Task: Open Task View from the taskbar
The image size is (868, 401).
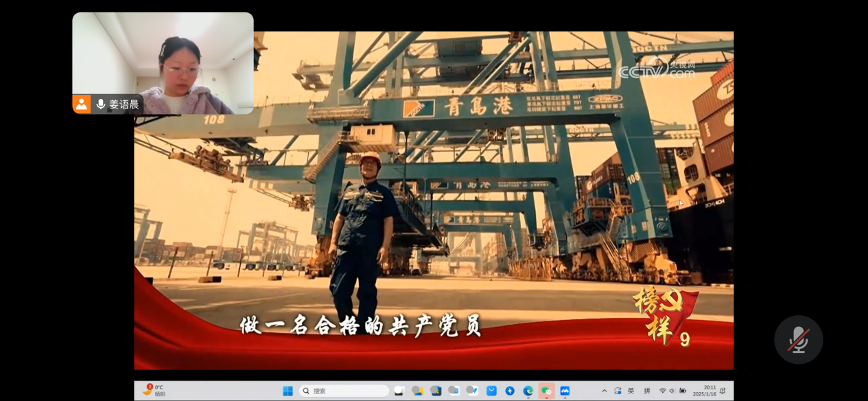Action: tap(399, 391)
